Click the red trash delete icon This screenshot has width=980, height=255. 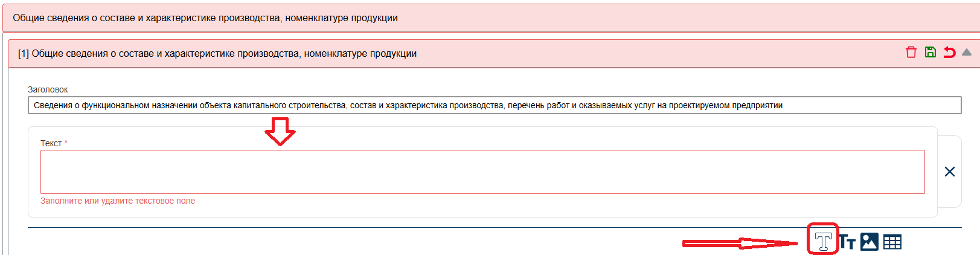pyautogui.click(x=911, y=53)
